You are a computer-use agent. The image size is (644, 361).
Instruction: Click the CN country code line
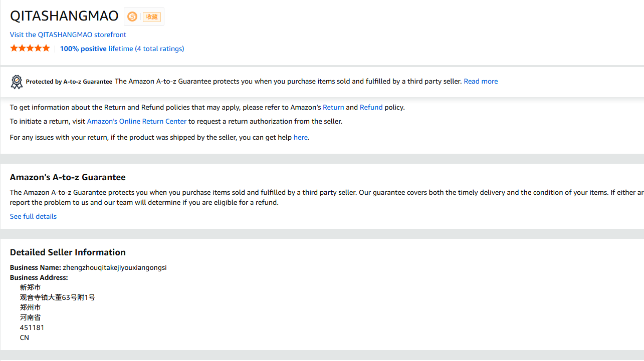[x=25, y=337]
